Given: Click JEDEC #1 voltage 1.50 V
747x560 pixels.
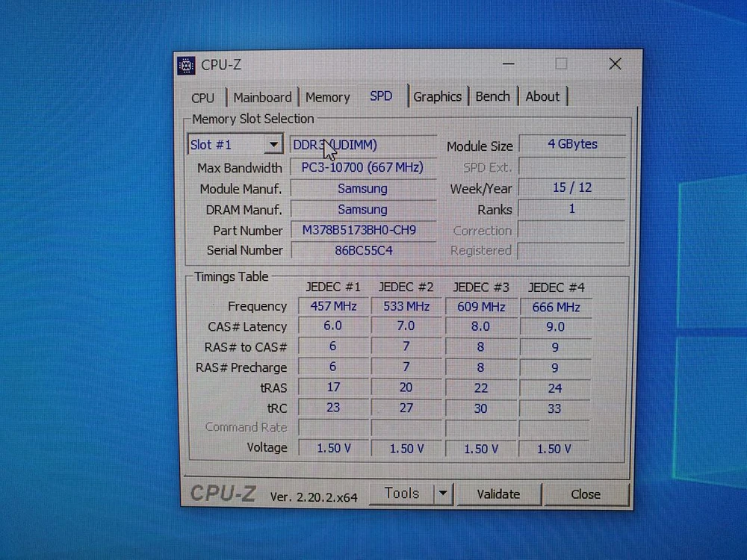Looking at the screenshot, I should (334, 448).
